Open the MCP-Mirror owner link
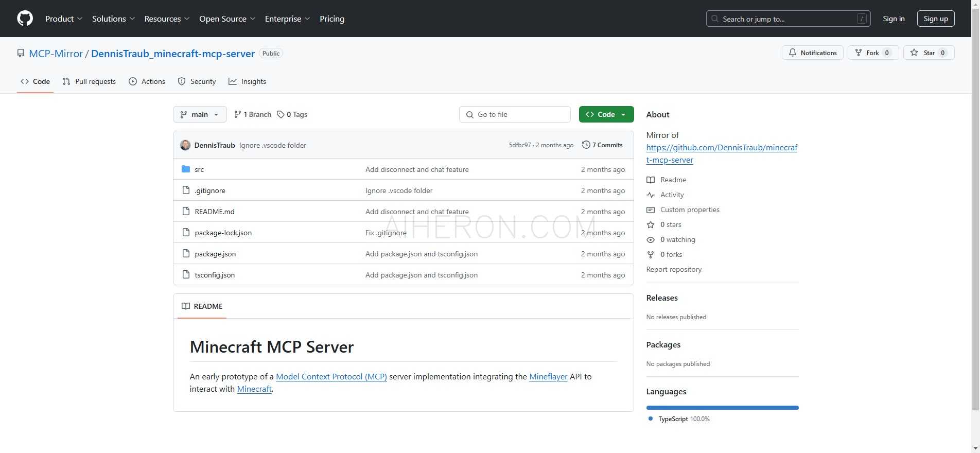980x453 pixels. coord(56,54)
